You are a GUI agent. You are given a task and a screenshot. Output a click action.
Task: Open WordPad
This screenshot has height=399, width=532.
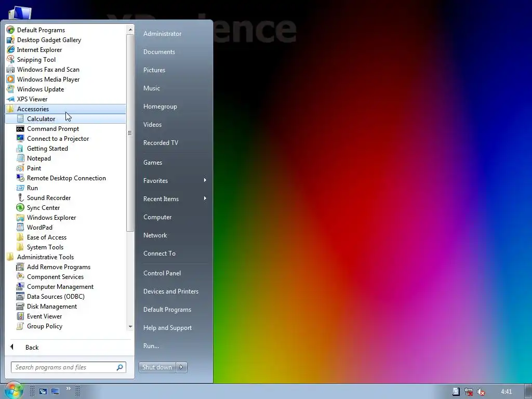(65, 228)
